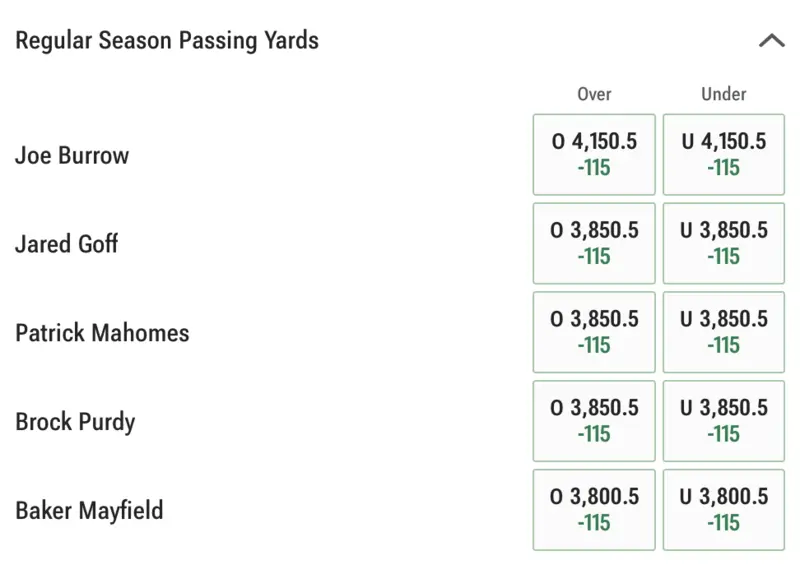Add Baker Mayfield over 3,800.5 yards
Image resolution: width=800 pixels, height=574 pixels.
coord(594,510)
